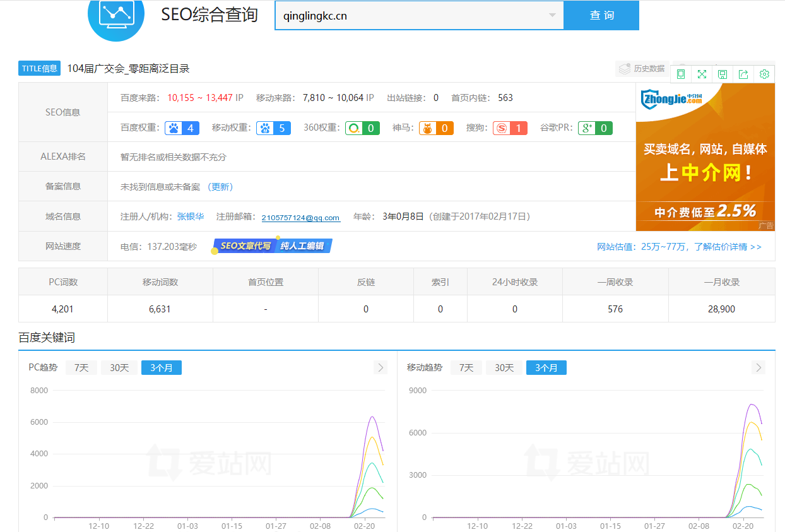
Task: Click the 更新 link in 备案信息
Action: (x=221, y=187)
